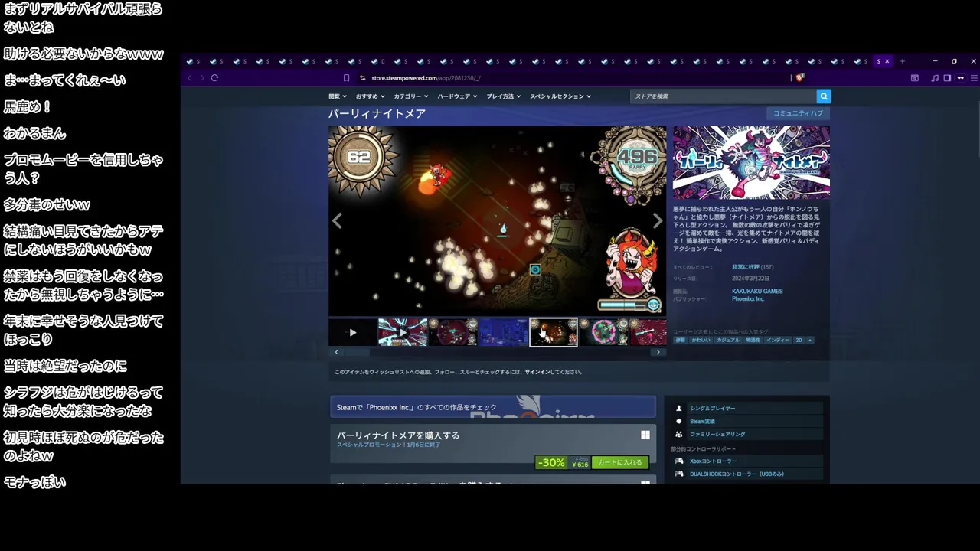Open the media control music icon
The height and width of the screenshot is (551, 980).
pos(935,77)
